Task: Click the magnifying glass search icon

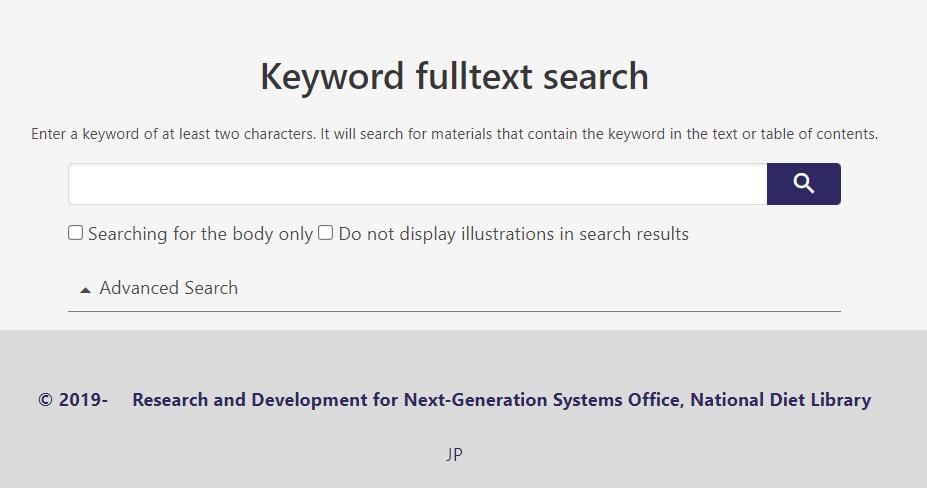Action: (x=803, y=184)
